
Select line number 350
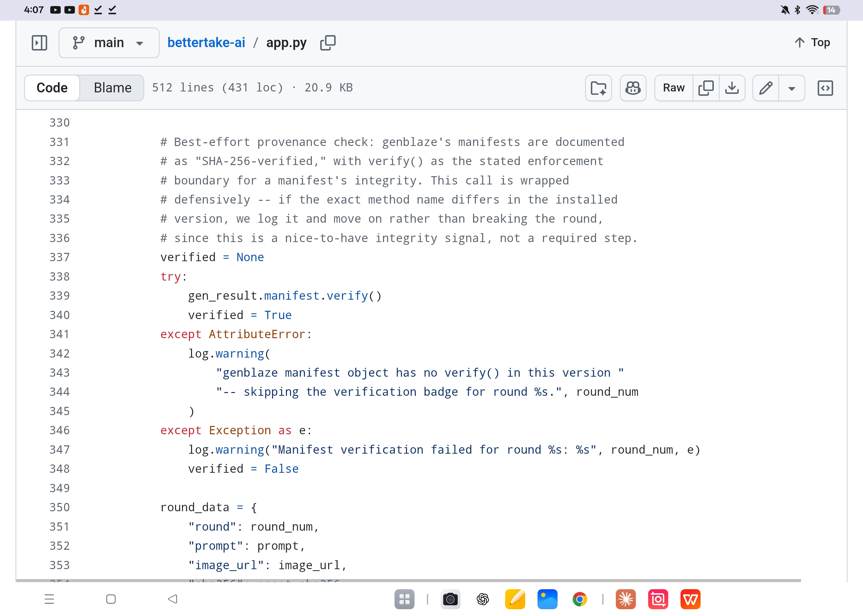59,507
